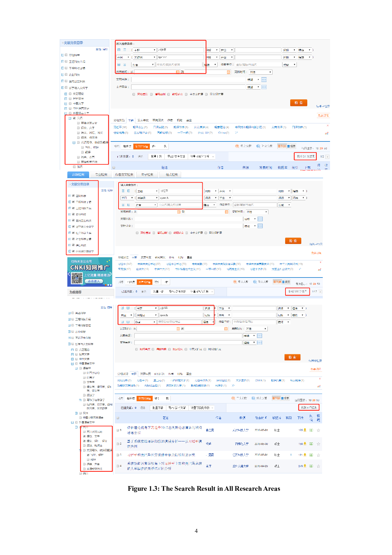
Task: Click the 为我推荐 panel header
Action: (x=76, y=292)
